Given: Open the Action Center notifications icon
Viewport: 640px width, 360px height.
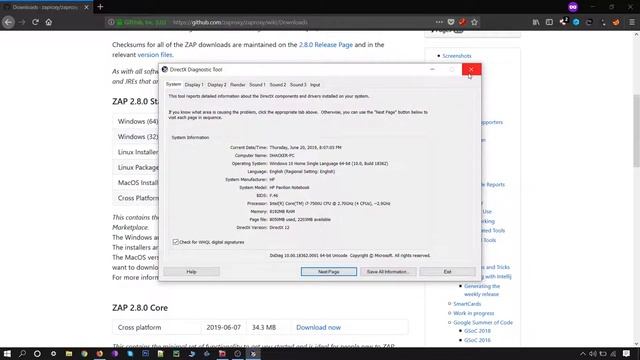Looking at the screenshot, I should [627, 354].
